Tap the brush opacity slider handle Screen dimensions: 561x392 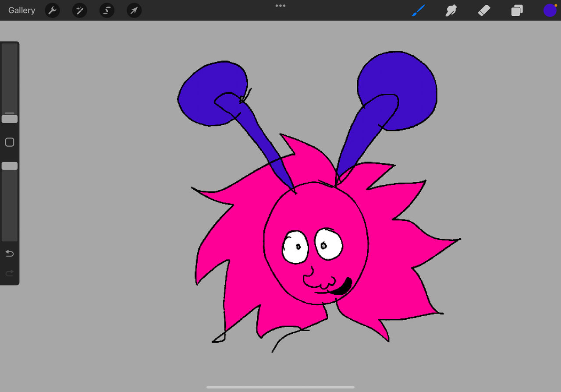(x=10, y=166)
